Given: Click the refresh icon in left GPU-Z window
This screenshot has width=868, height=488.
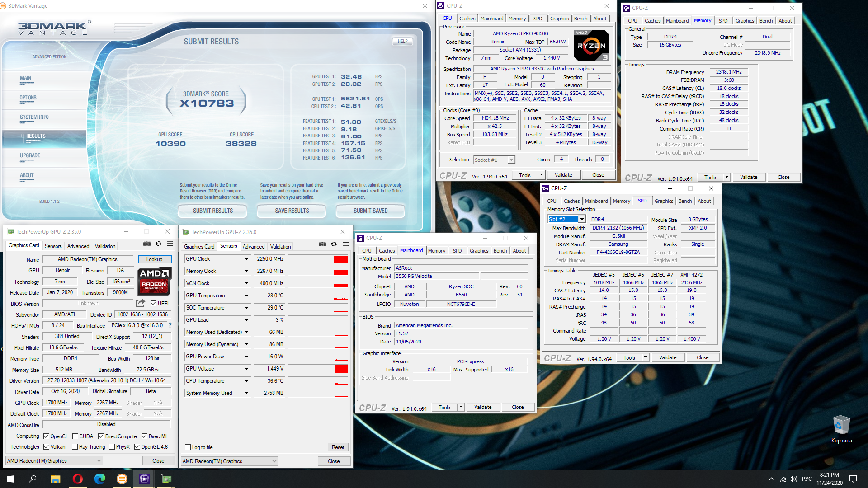Looking at the screenshot, I should pos(159,244).
